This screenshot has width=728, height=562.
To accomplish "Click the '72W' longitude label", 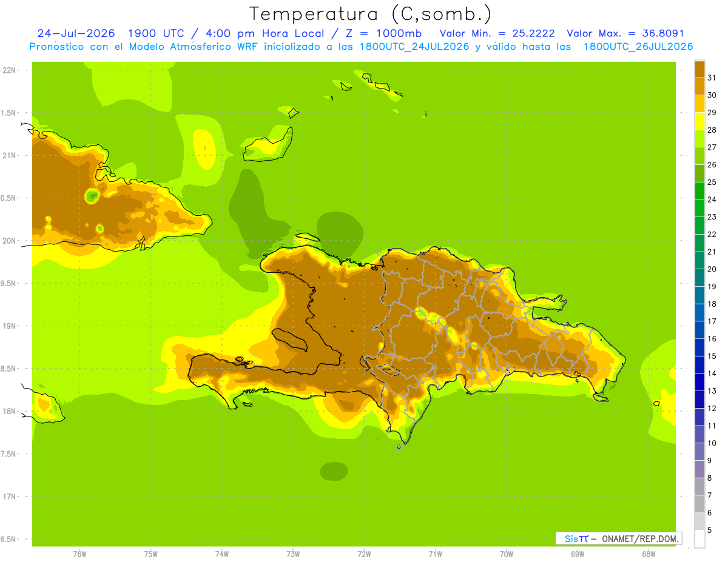I will click(364, 554).
